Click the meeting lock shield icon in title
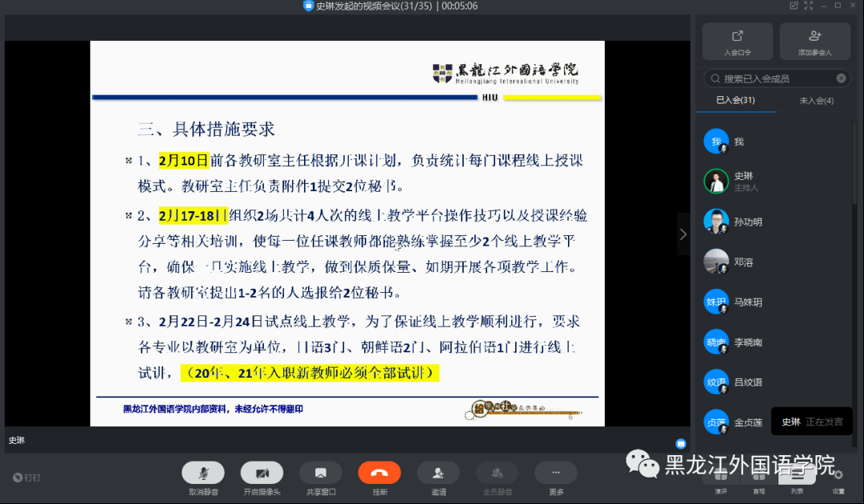Image resolution: width=864 pixels, height=504 pixels. coord(308,6)
